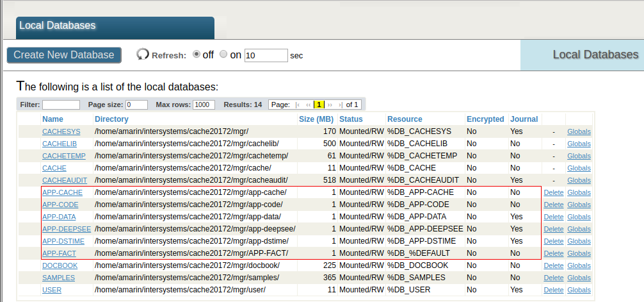Sort by the Size (MB) column header

(x=316, y=119)
